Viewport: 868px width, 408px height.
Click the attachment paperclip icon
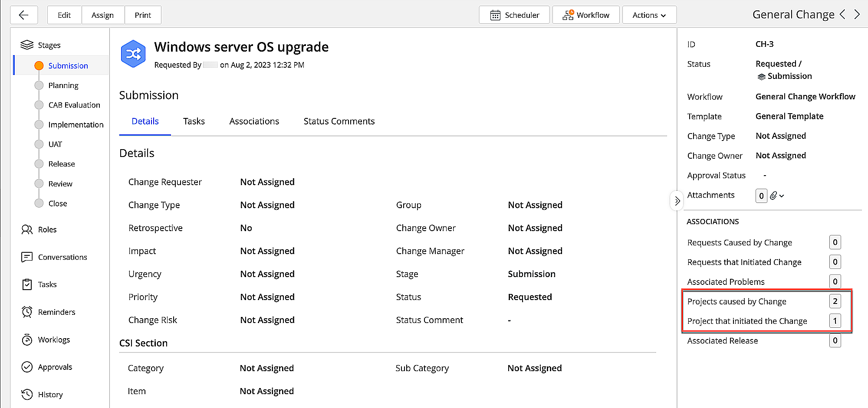click(773, 196)
